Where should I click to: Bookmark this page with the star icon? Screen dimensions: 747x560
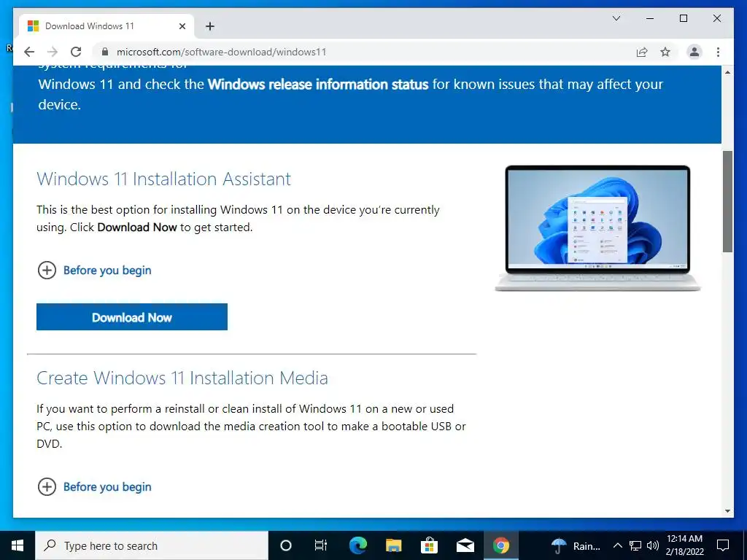click(665, 52)
